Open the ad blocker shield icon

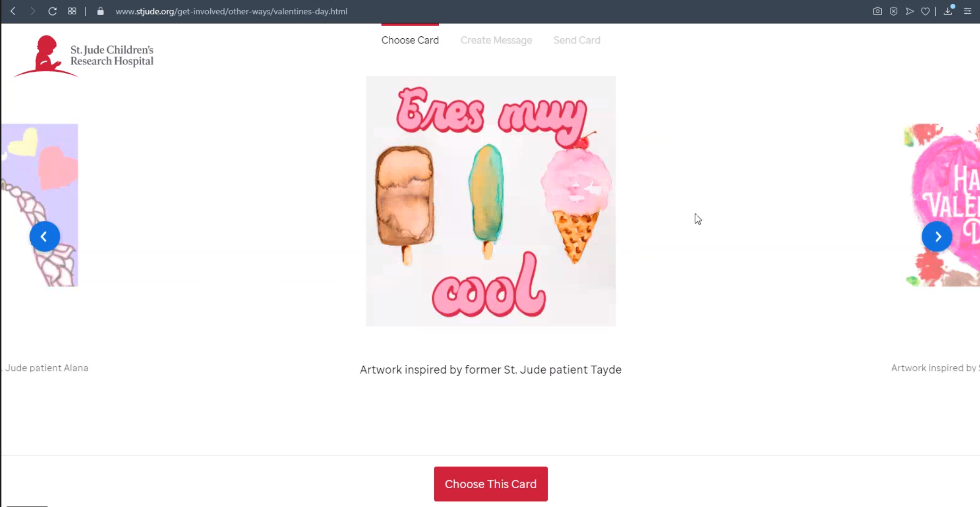coord(894,11)
